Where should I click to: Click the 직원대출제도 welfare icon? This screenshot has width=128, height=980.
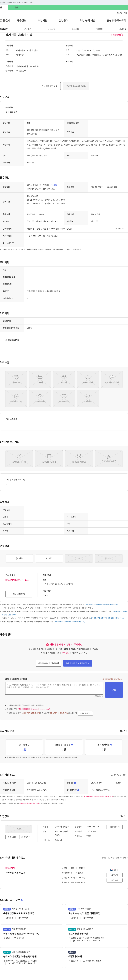point(40,398)
